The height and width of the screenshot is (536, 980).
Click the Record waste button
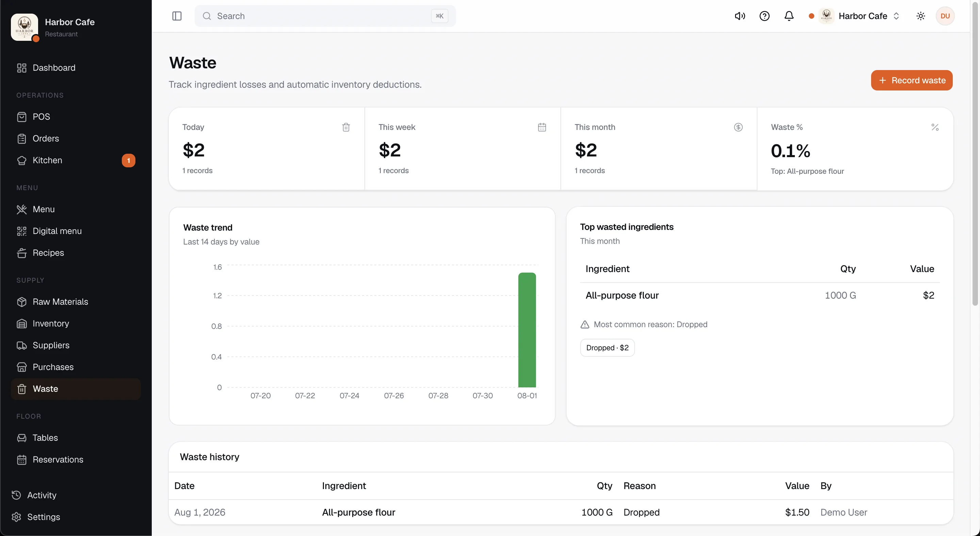(912, 80)
